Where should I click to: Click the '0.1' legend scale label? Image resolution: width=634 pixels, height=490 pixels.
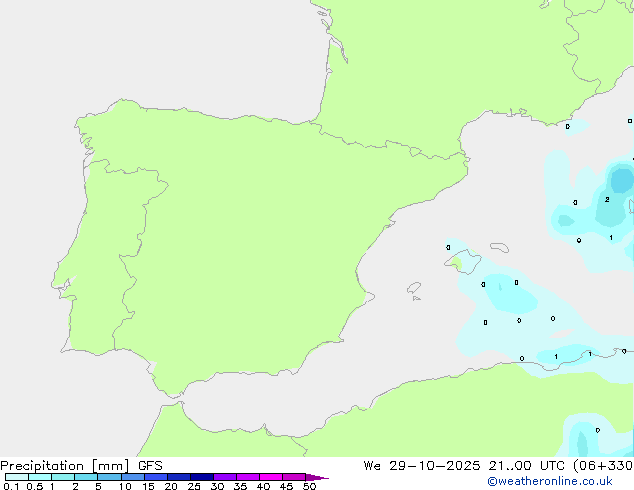(11, 486)
